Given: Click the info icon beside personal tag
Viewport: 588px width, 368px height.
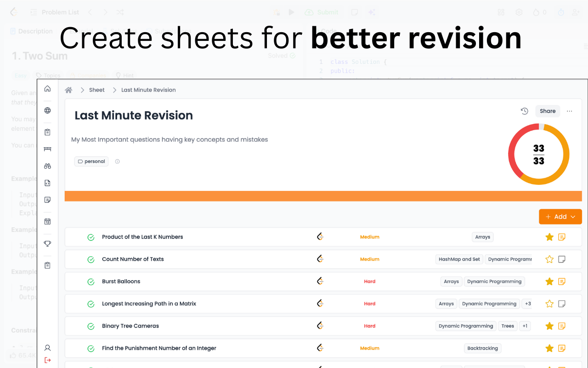Looking at the screenshot, I should (x=117, y=161).
